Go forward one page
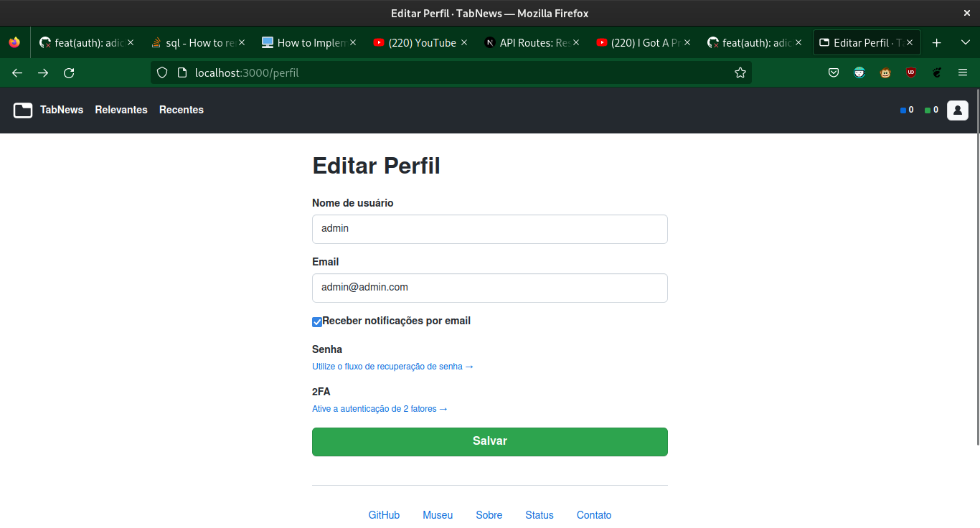 tap(43, 72)
